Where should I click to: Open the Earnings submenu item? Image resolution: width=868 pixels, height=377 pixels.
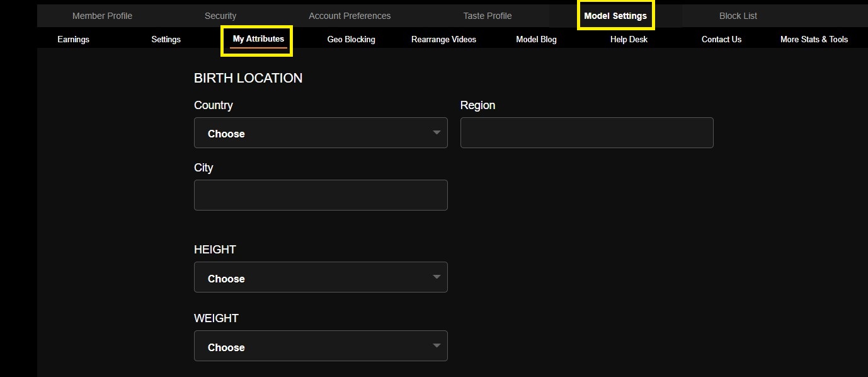(73, 39)
